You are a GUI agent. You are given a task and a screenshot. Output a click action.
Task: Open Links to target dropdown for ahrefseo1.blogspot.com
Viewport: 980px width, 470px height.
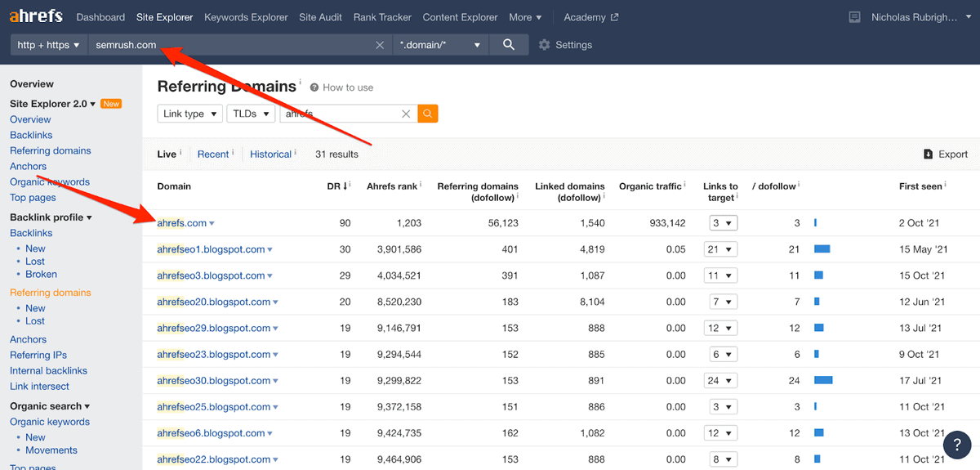(720, 249)
